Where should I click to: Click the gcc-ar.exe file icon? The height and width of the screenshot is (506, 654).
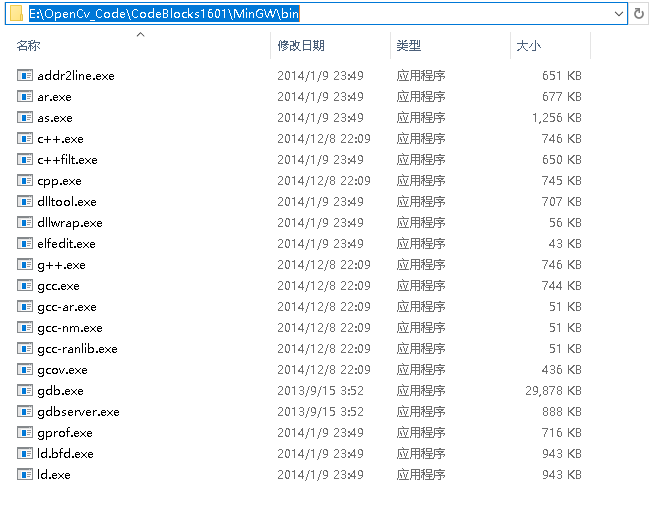25,307
